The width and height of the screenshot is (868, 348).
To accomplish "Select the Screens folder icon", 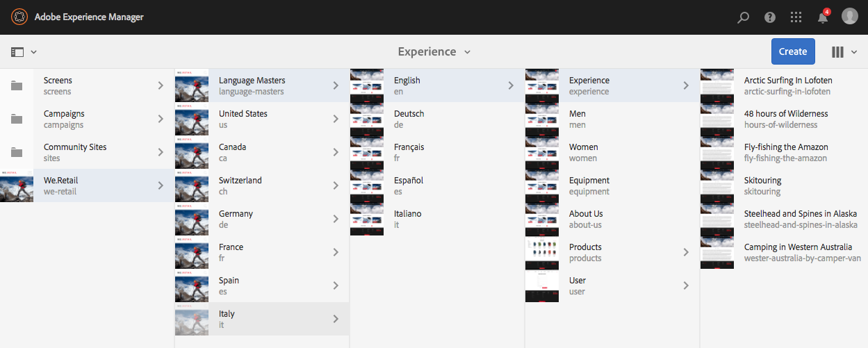I will coord(17,86).
